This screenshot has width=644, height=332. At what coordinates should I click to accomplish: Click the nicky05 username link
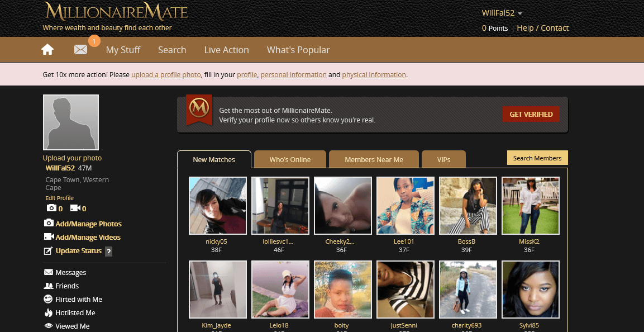click(217, 241)
